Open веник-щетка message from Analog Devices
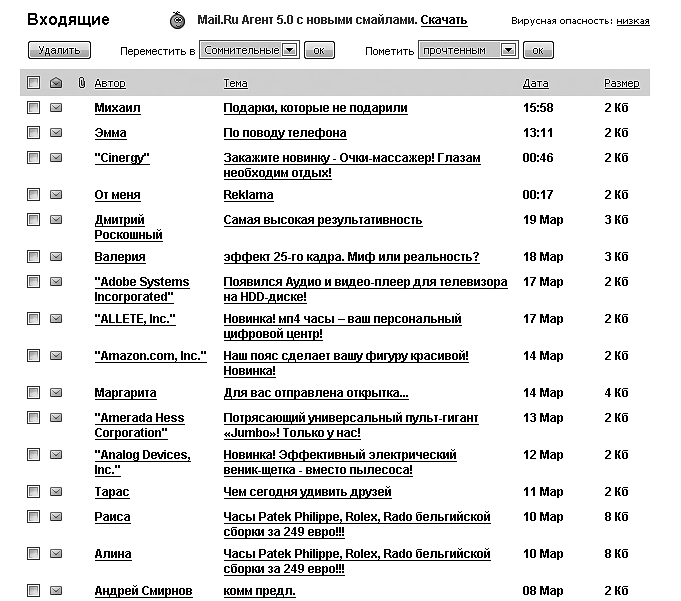Viewport: 681px width, 601px height. pos(340,462)
